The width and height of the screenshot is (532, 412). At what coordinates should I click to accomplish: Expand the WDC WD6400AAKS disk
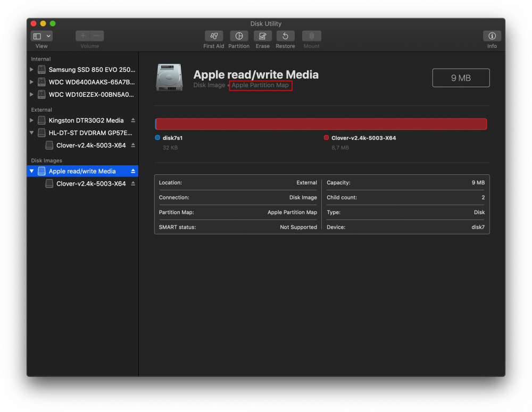[x=31, y=82]
